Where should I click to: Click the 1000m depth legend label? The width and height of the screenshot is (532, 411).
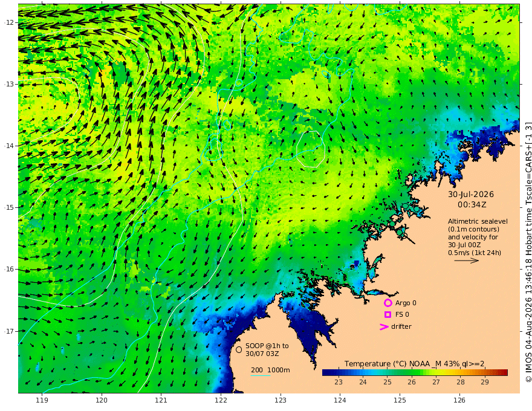[x=279, y=370]
